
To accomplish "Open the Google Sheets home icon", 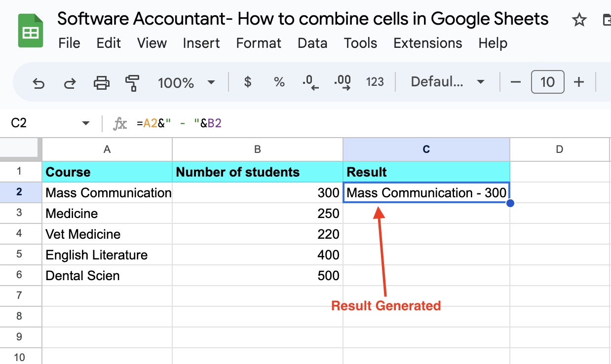I will coord(30,31).
